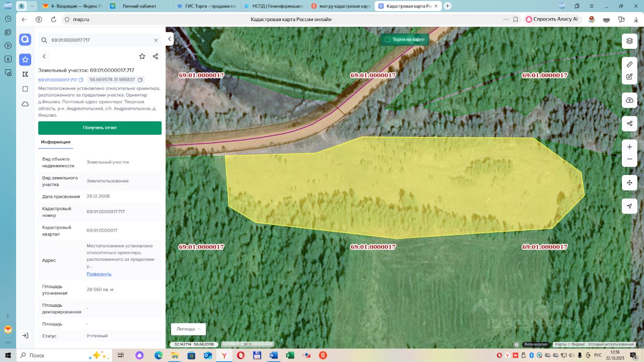Open the 'Условия использования' link

pos(611,344)
